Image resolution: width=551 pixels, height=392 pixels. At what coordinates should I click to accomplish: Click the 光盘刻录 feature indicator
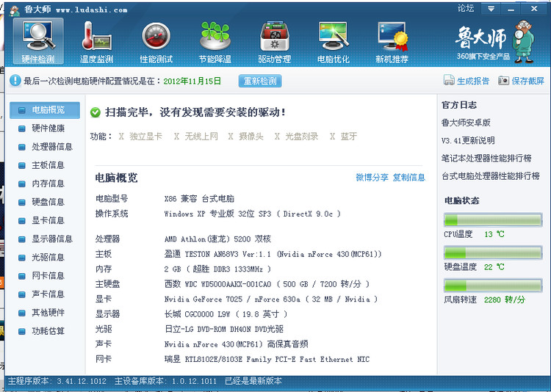tap(296, 137)
